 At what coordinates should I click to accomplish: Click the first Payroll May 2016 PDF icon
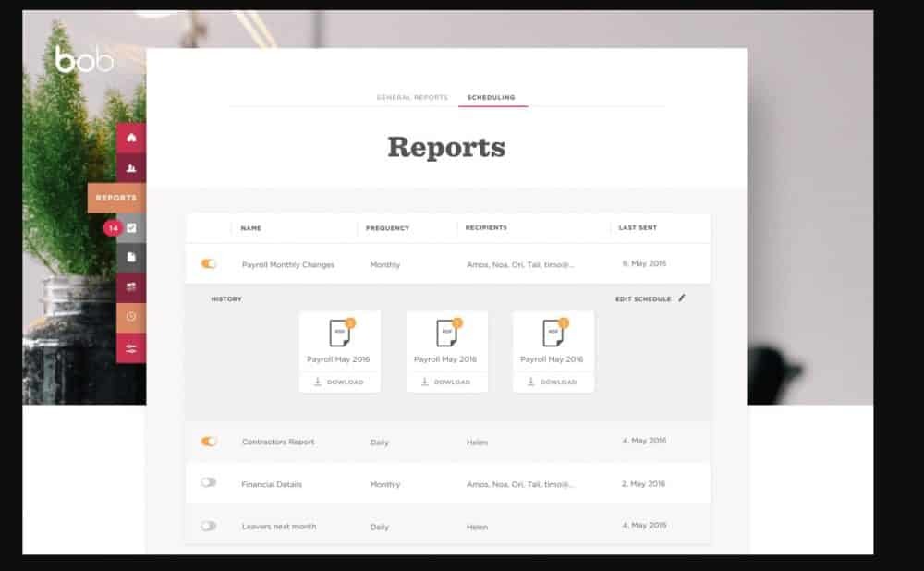[x=340, y=333]
